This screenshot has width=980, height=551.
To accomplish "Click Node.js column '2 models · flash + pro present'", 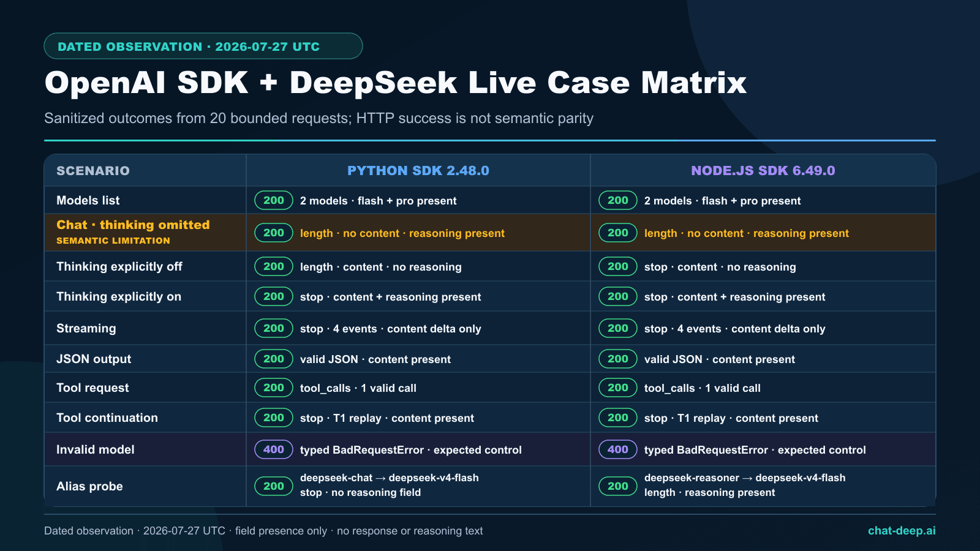I will pyautogui.click(x=722, y=201).
